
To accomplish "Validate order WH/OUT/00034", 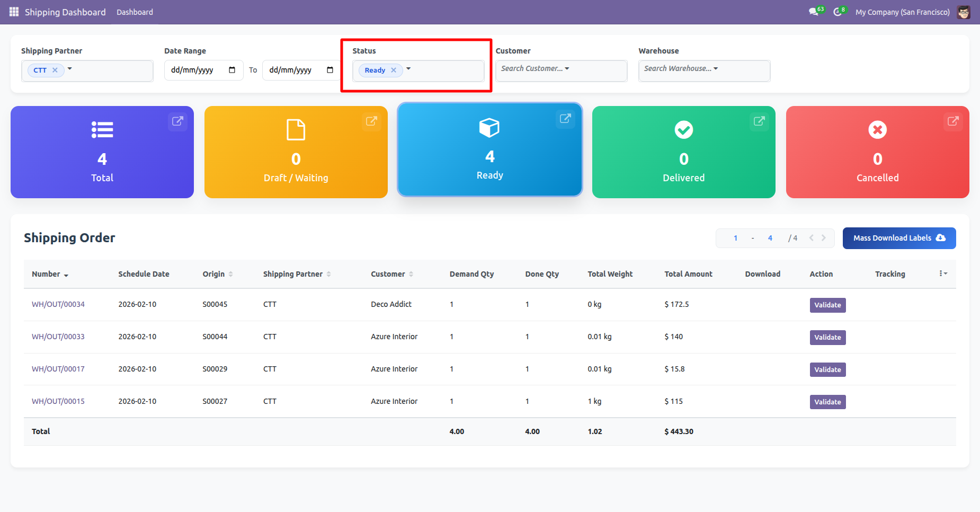I will [827, 305].
